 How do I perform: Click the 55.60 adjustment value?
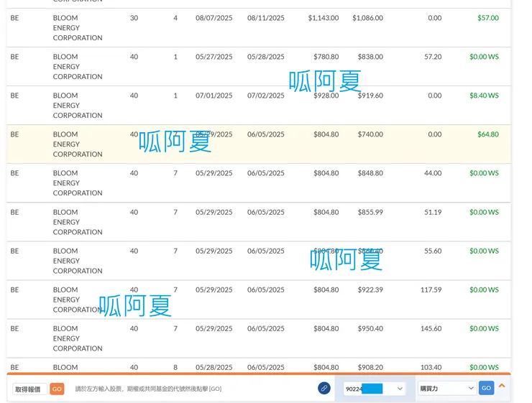(x=433, y=251)
